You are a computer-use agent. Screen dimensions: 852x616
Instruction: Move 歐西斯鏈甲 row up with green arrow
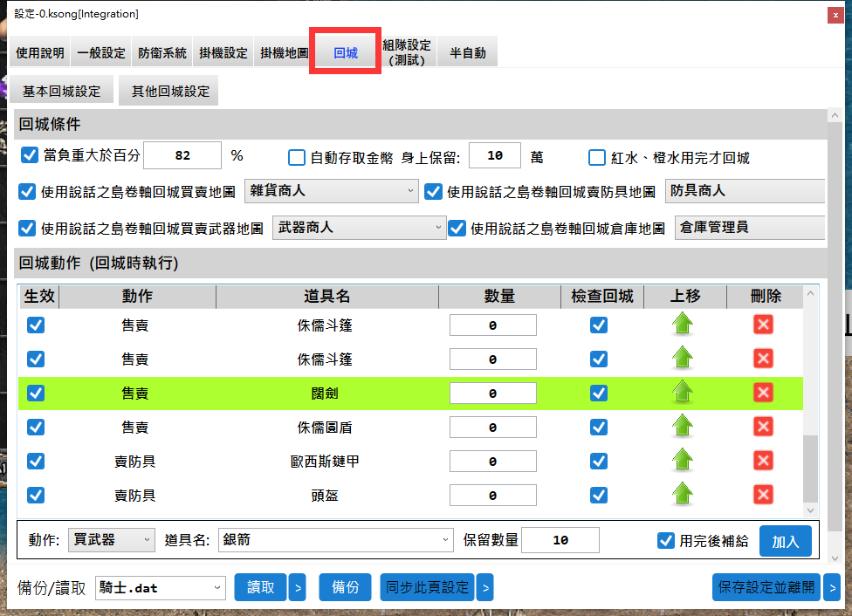click(x=684, y=461)
